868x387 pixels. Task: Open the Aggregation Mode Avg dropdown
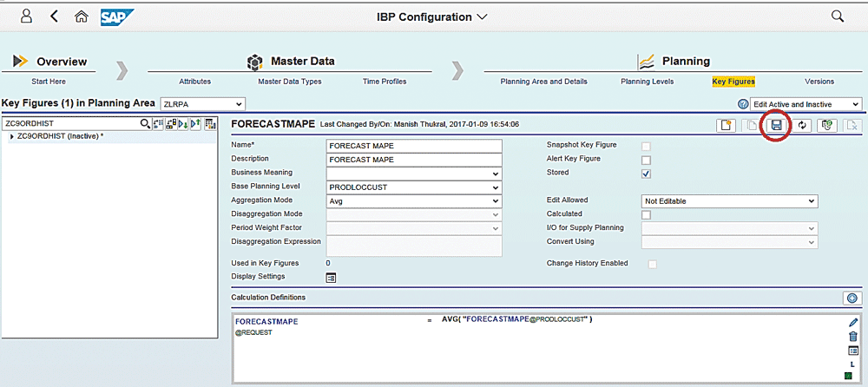coord(413,201)
